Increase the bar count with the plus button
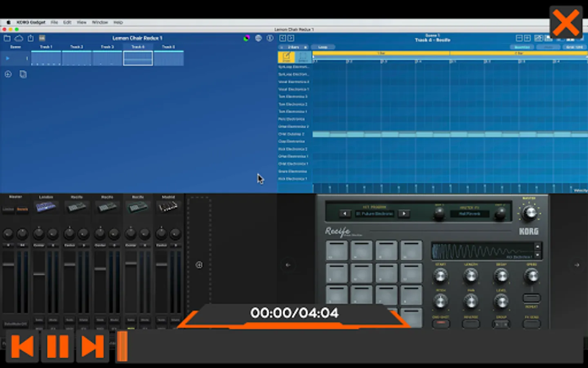 [305, 47]
